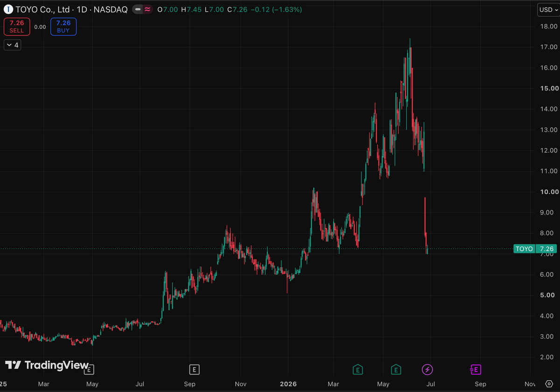Click the 0.00 spread value
This screenshot has height=392, width=560.
click(x=40, y=27)
